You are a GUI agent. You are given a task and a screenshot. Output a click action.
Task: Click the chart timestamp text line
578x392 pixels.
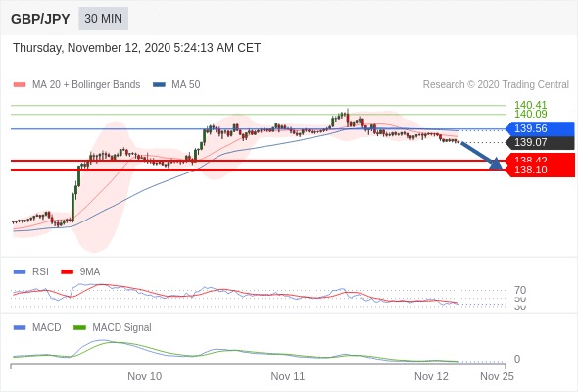(x=137, y=48)
